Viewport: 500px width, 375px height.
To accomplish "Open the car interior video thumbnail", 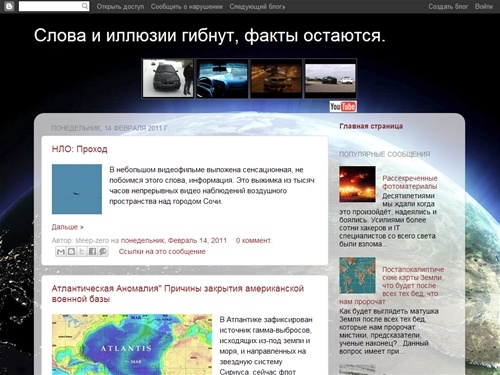I will (x=222, y=79).
